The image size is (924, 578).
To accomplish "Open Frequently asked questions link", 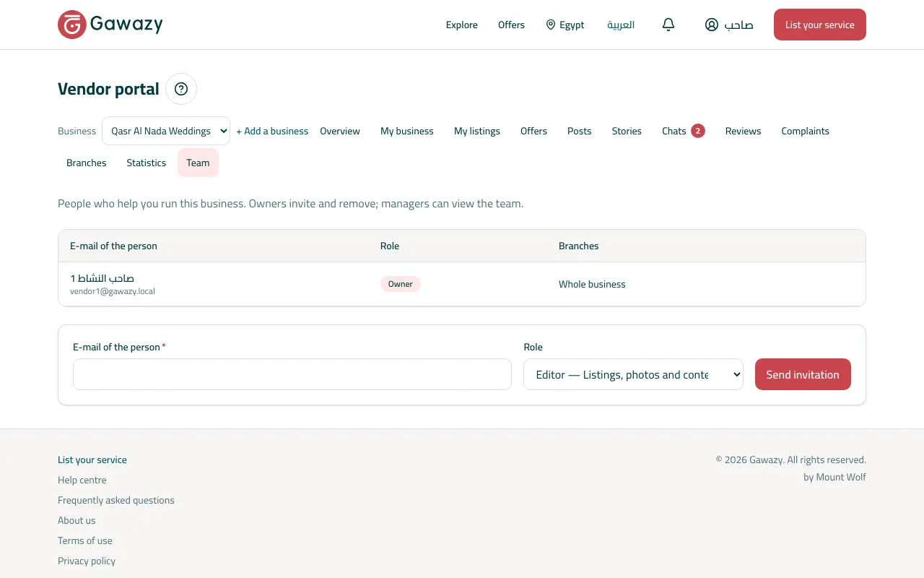I will tap(116, 500).
